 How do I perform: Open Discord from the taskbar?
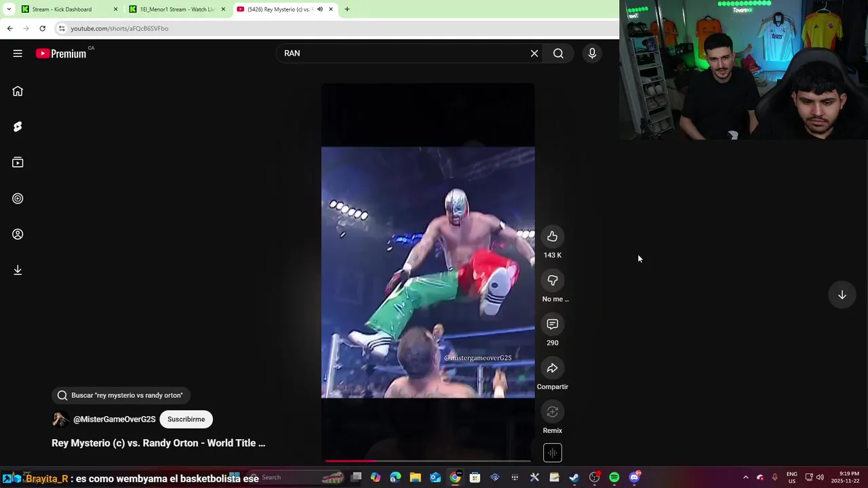pyautogui.click(x=634, y=477)
